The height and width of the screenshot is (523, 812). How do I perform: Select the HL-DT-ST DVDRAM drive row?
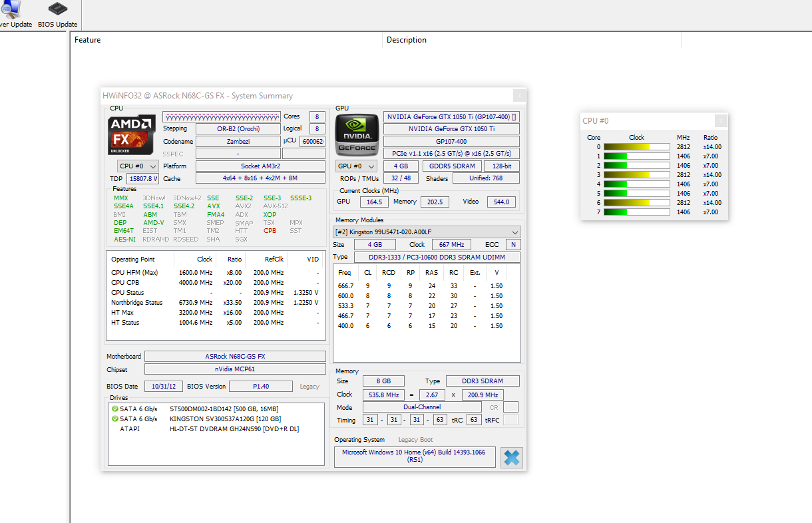216,429
